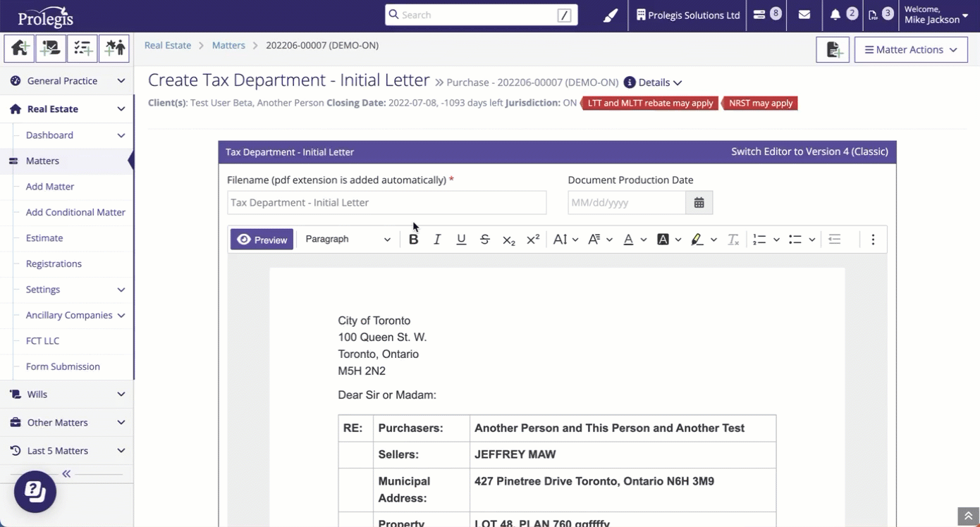Toggle italic text formatting
980x527 pixels.
(437, 240)
